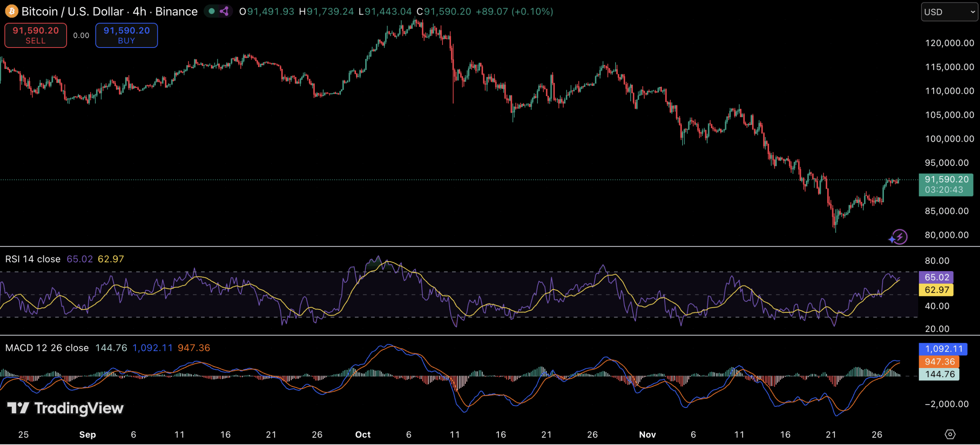Click the orange Bitcoin logo icon
980x445 pixels.
point(11,11)
